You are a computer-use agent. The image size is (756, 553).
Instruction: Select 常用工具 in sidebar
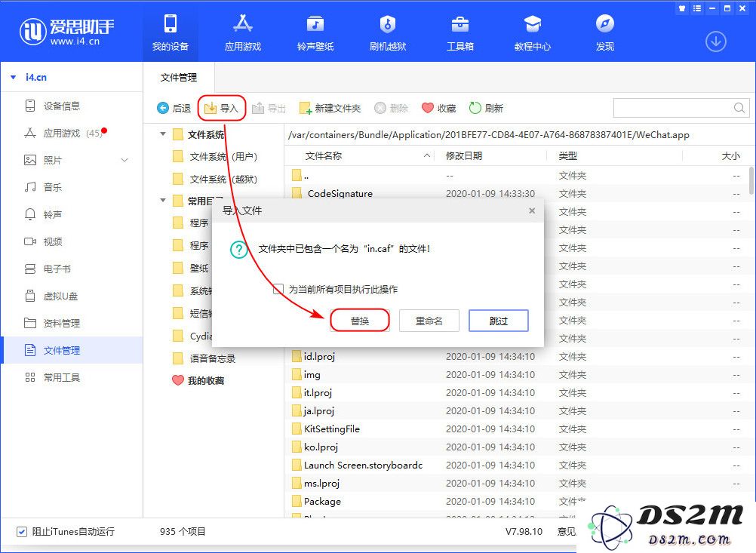pos(72,377)
